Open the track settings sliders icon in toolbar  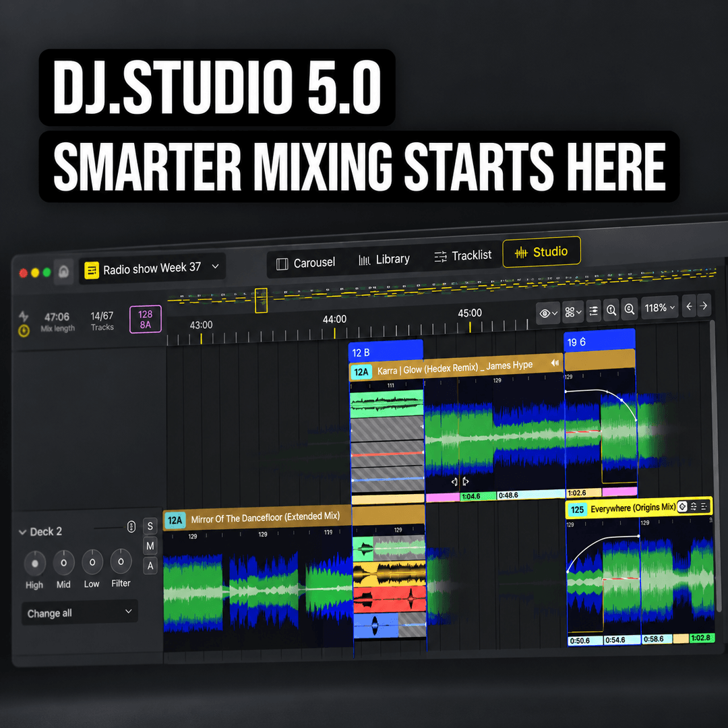coord(593,311)
